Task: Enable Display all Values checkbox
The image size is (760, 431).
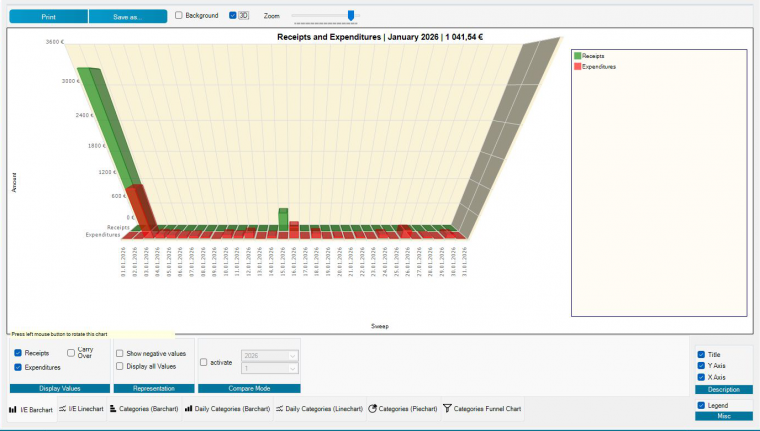Action: [x=120, y=366]
